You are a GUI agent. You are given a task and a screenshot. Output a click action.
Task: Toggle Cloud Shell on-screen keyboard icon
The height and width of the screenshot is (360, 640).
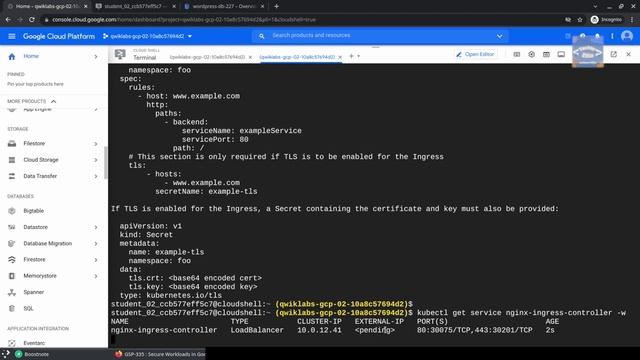[x=517, y=54]
